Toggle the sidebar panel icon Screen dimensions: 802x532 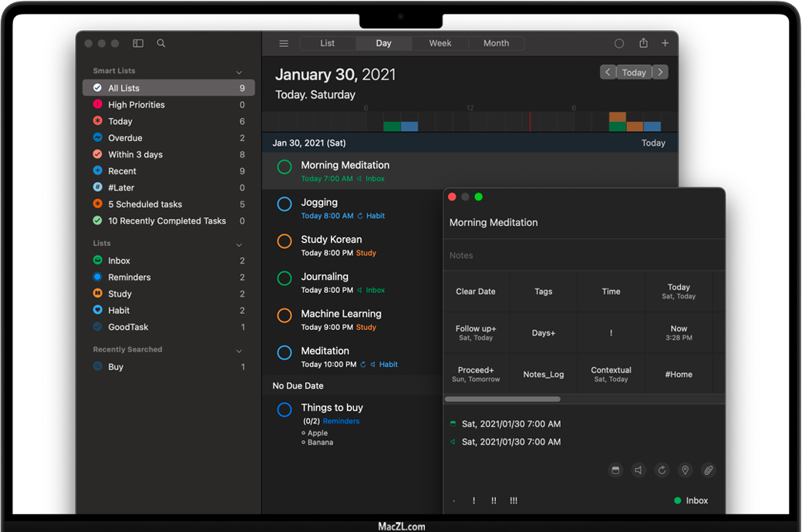(x=138, y=43)
